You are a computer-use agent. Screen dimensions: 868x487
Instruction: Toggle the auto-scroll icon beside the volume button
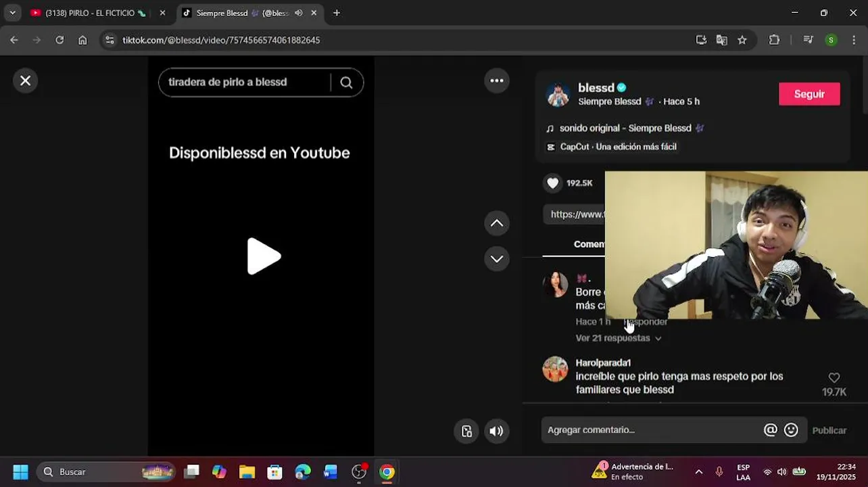466,431
